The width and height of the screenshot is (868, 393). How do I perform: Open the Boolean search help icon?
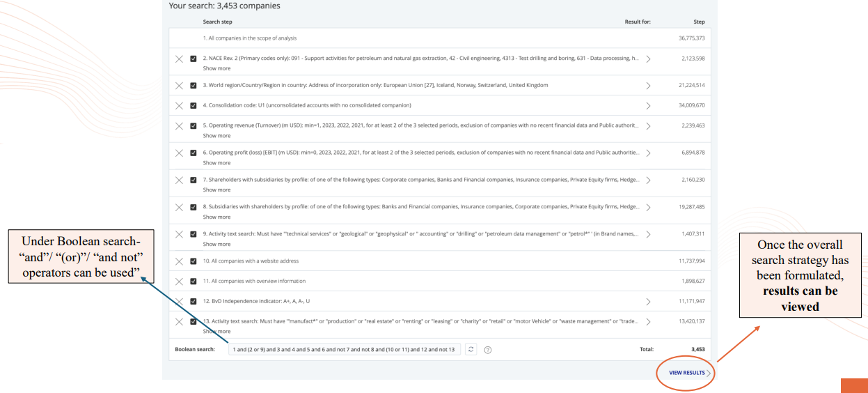click(x=487, y=350)
